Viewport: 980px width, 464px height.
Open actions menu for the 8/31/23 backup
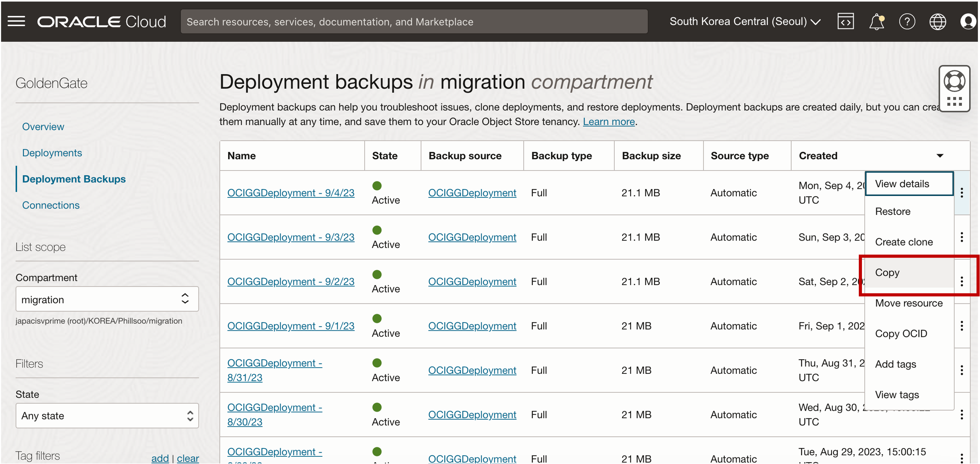point(962,370)
